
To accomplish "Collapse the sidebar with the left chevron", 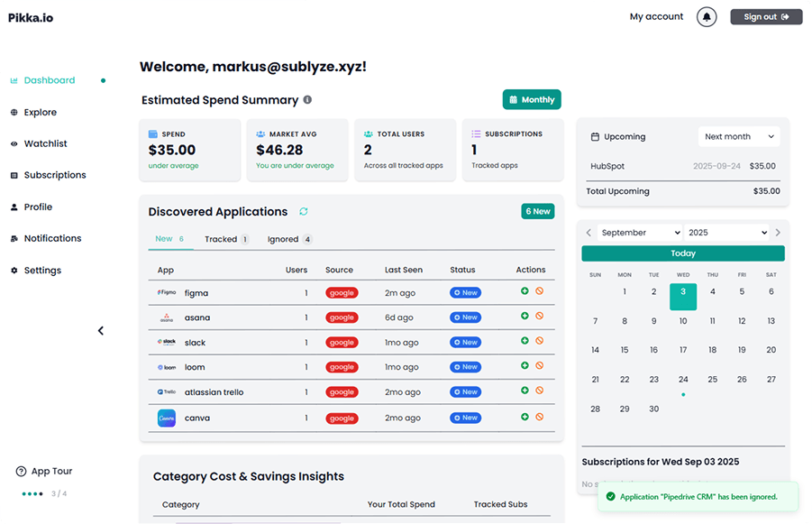I will click(101, 331).
